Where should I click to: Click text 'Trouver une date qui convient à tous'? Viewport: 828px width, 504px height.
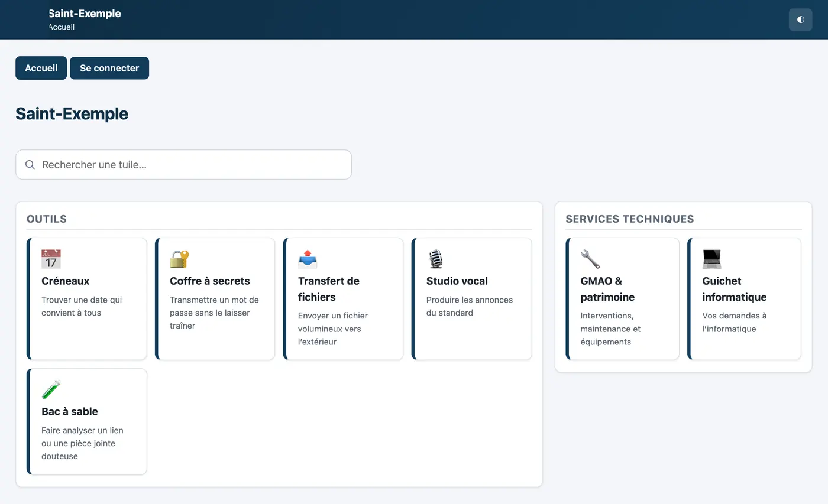82,306
